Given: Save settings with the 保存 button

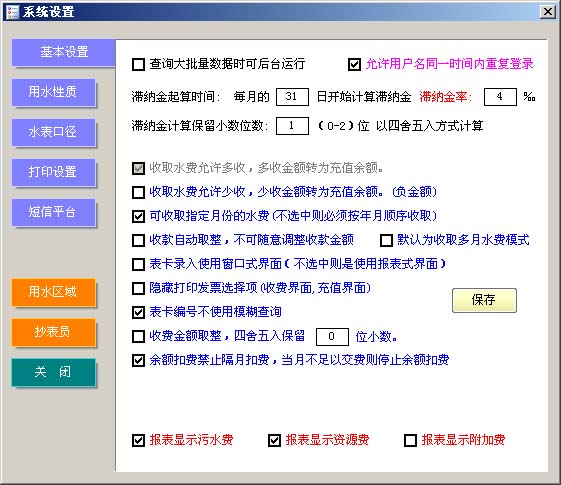Looking at the screenshot, I should [484, 300].
